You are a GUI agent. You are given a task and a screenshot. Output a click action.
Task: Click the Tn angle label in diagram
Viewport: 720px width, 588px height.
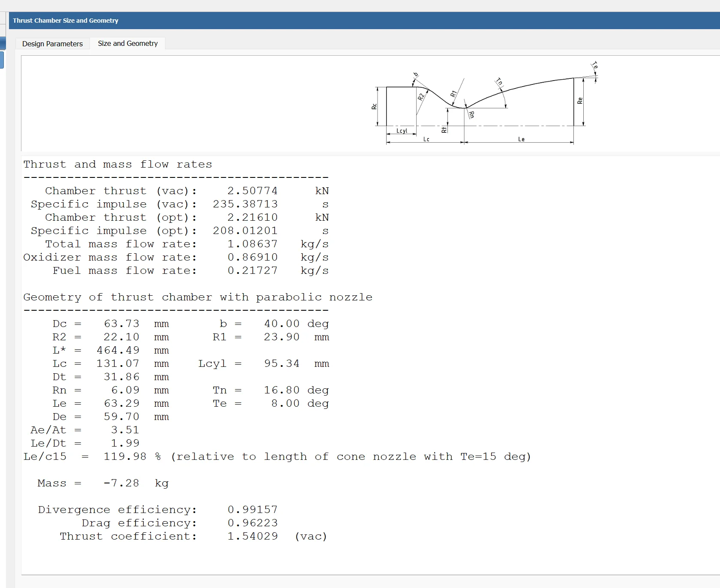point(499,82)
